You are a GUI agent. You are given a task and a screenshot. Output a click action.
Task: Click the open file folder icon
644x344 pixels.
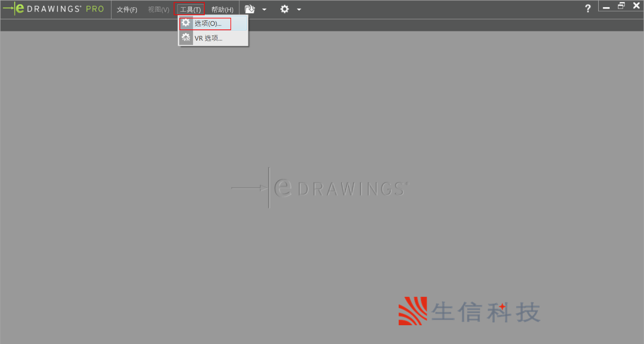tap(250, 9)
